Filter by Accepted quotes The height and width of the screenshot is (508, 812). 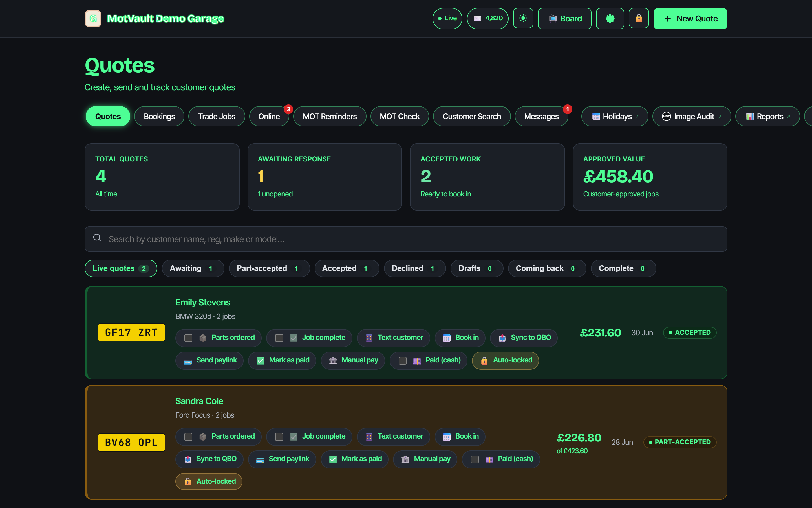click(347, 268)
